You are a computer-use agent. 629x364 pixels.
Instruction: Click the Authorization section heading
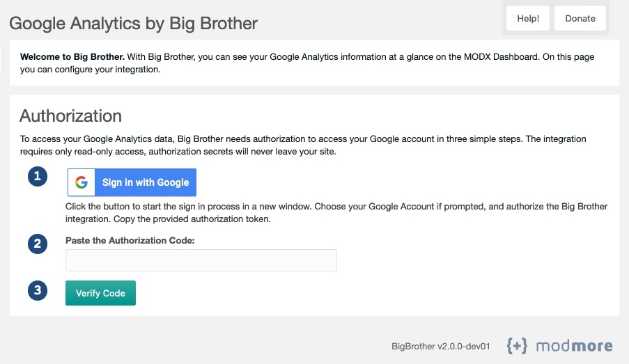pyautogui.click(x=70, y=116)
